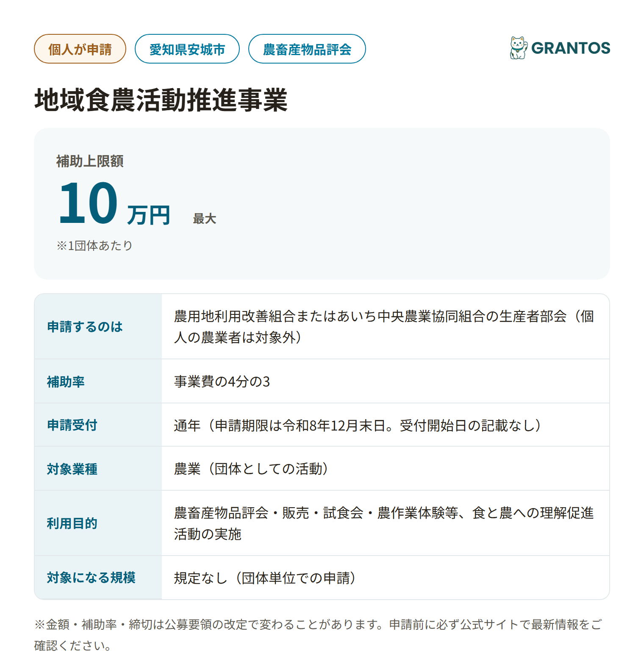644x667 pixels.
Task: Click the GRANTOS cat logo icon
Action: (519, 48)
